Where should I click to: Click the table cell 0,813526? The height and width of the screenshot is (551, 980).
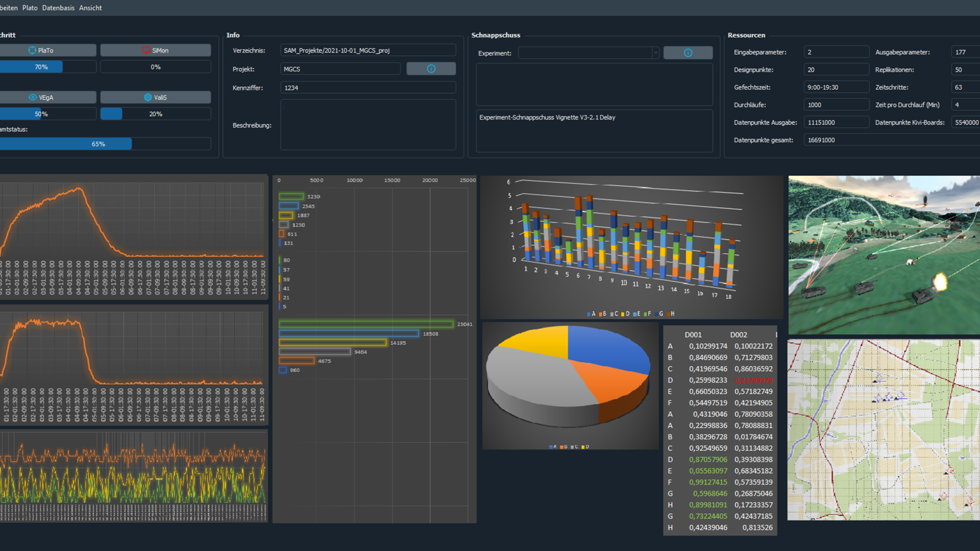757,528
